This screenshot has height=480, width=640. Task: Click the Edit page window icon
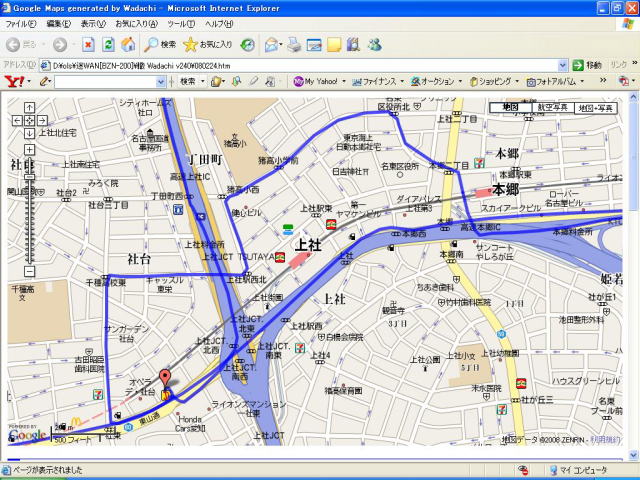point(314,44)
